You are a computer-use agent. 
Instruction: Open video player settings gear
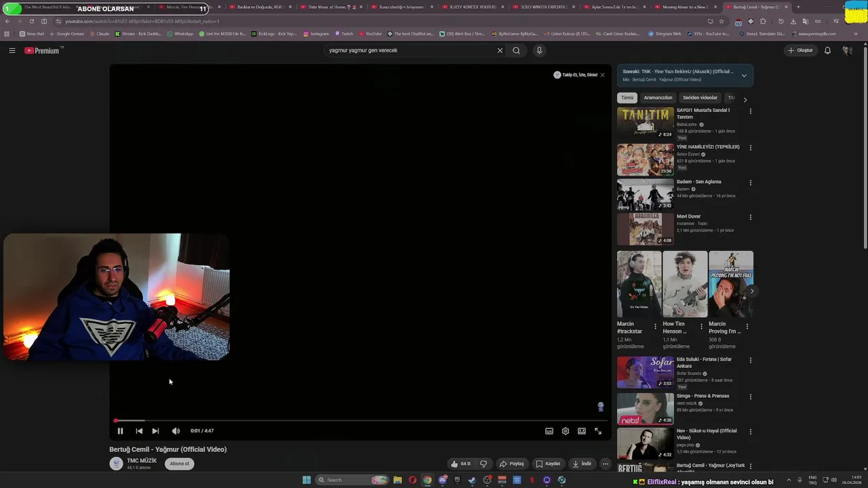point(566,431)
